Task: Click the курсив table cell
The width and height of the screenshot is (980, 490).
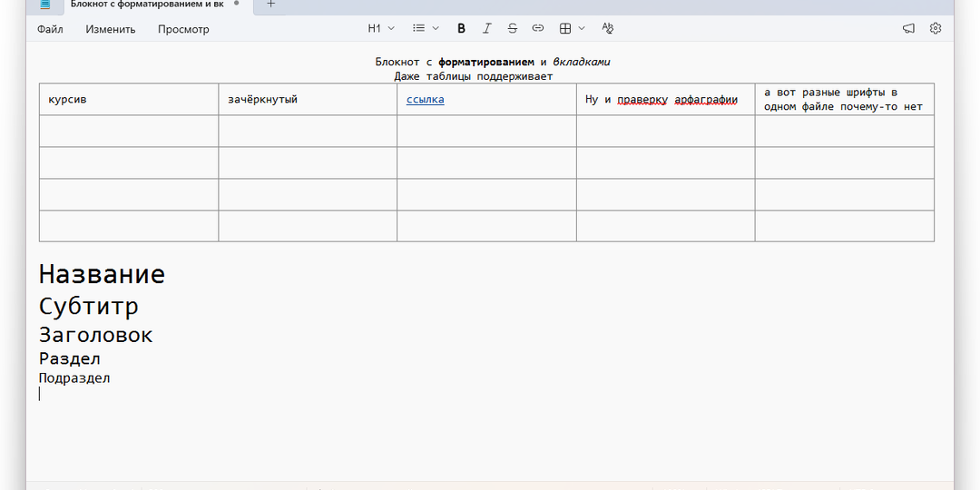Action: (x=129, y=100)
